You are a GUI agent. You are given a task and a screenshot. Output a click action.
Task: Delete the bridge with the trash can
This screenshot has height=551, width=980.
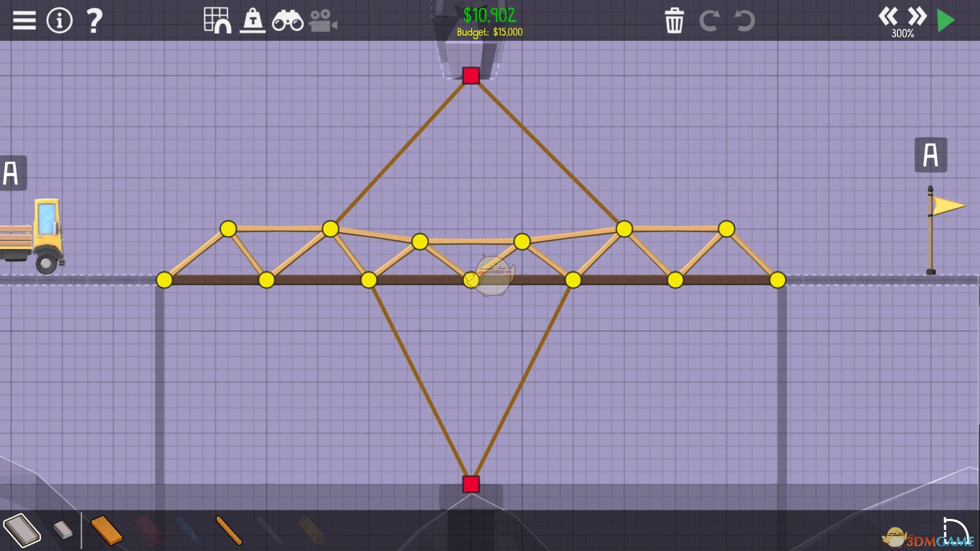pos(674,21)
